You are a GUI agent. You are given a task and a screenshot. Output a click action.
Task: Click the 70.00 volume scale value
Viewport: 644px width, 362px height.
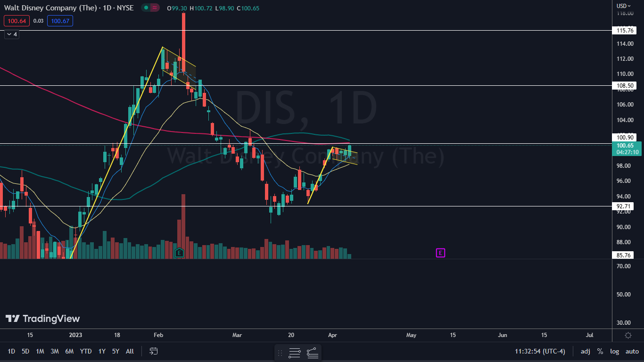click(624, 266)
